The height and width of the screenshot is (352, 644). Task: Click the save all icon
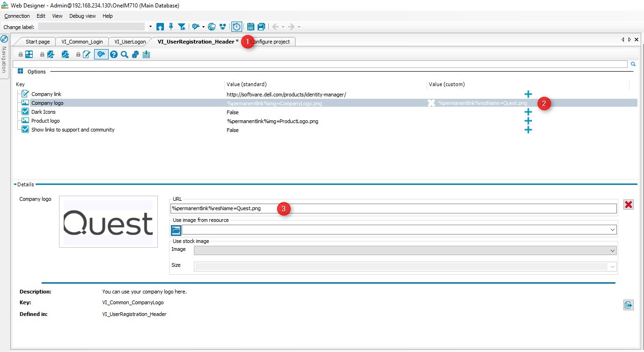tap(261, 27)
